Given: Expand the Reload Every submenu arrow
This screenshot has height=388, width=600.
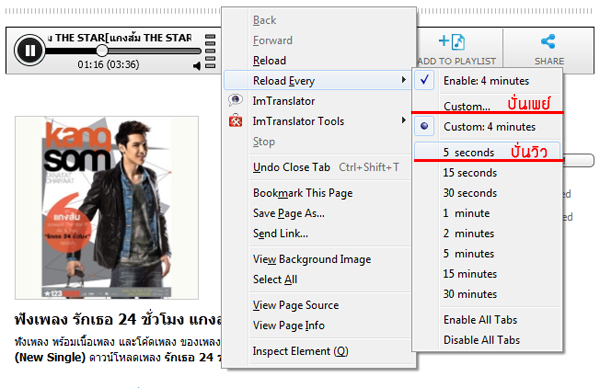Looking at the screenshot, I should coord(404,80).
